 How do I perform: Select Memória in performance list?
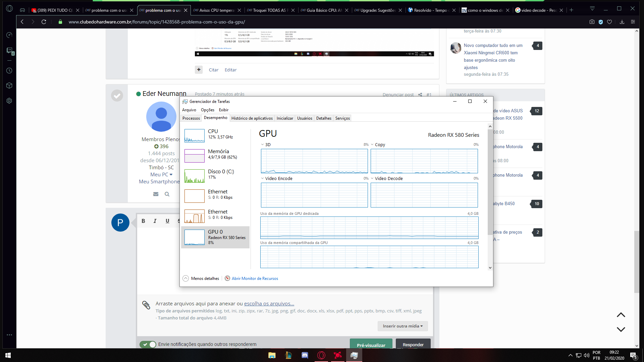[x=215, y=156]
